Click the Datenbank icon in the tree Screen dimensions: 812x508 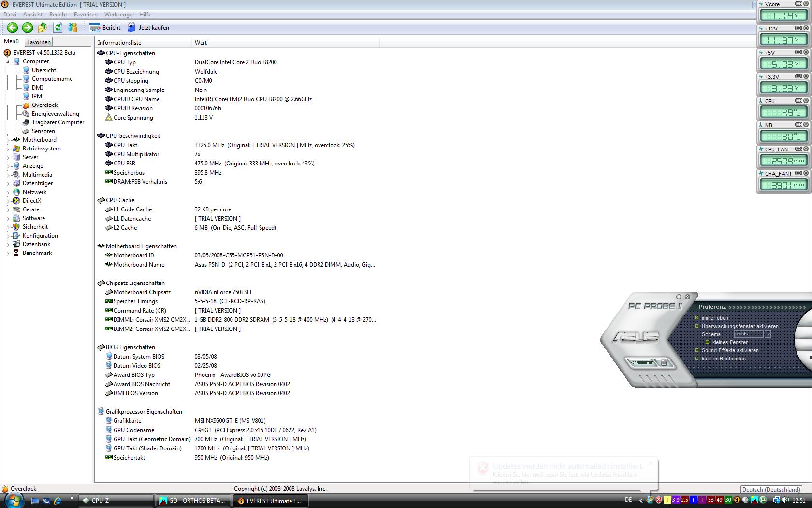point(16,244)
